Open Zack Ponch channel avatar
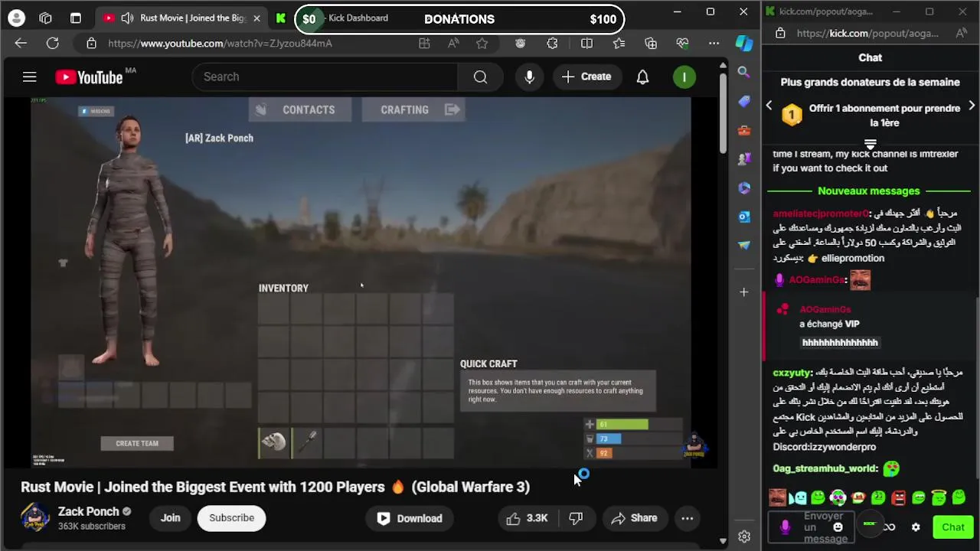Viewport: 980px width, 551px height. tap(35, 517)
